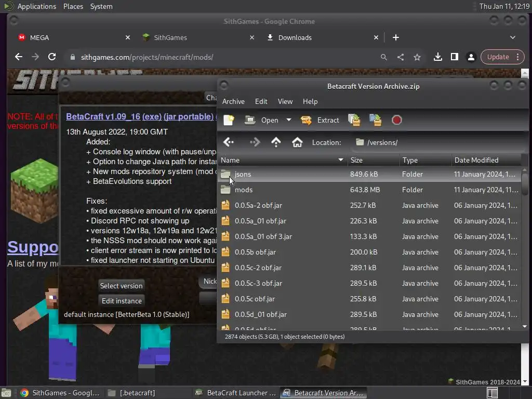Open the archive with the Open button

click(262, 120)
